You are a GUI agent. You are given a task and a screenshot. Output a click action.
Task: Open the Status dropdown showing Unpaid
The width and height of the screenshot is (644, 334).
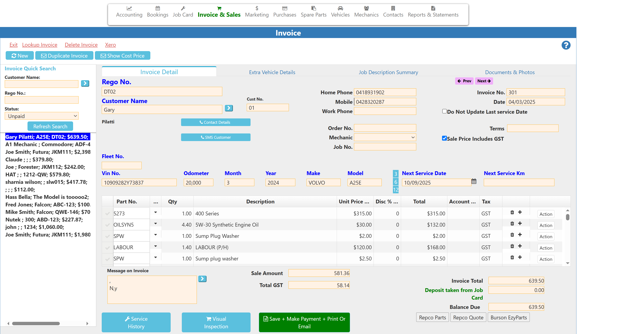42,116
